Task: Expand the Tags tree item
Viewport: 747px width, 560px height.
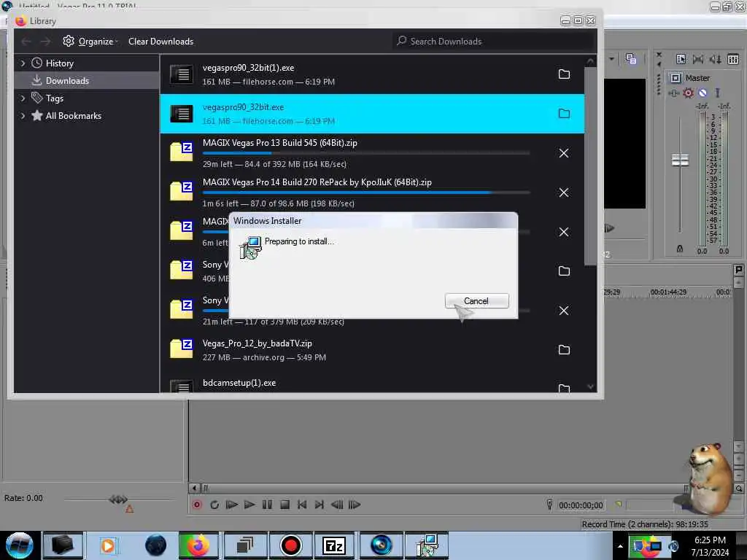Action: (x=23, y=98)
